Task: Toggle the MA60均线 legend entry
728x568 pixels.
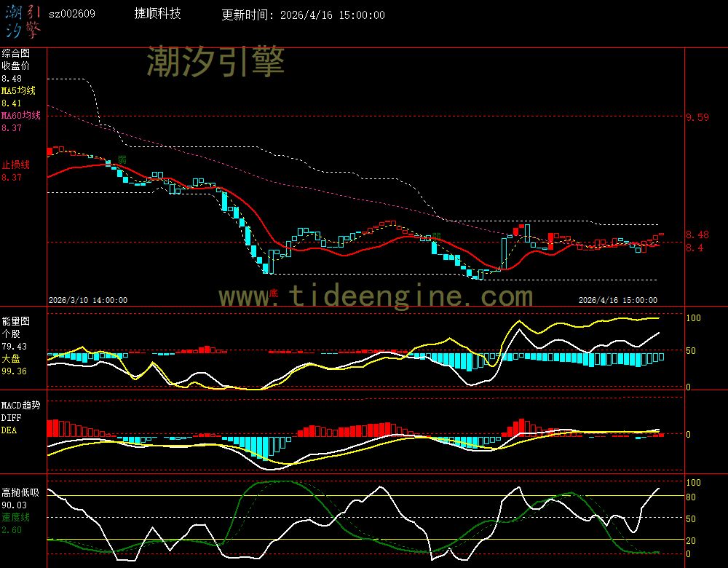Action: point(20,116)
